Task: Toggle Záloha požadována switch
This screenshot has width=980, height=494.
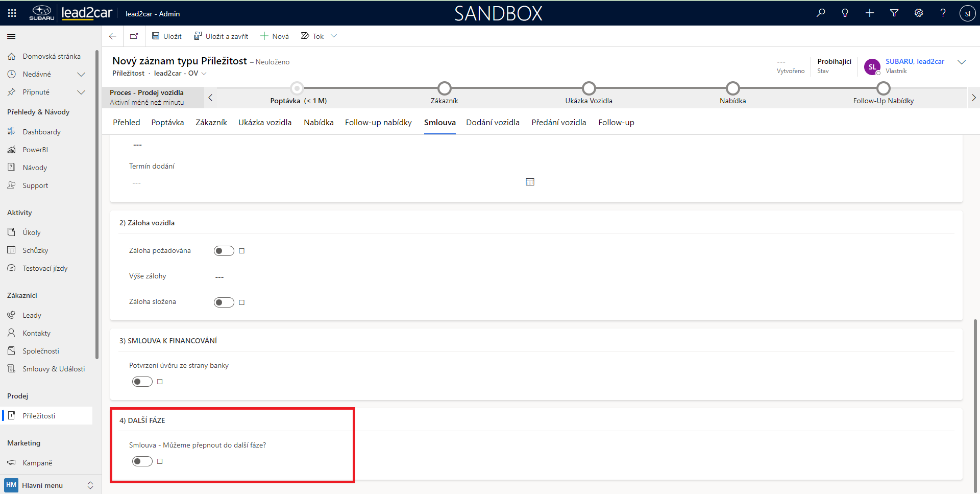Action: 224,251
